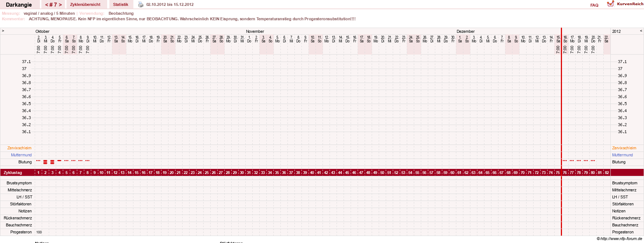The width and height of the screenshot is (644, 243).
Task: Click the spotting marker on cycle day 1
Action: pyautogui.click(x=38, y=161)
